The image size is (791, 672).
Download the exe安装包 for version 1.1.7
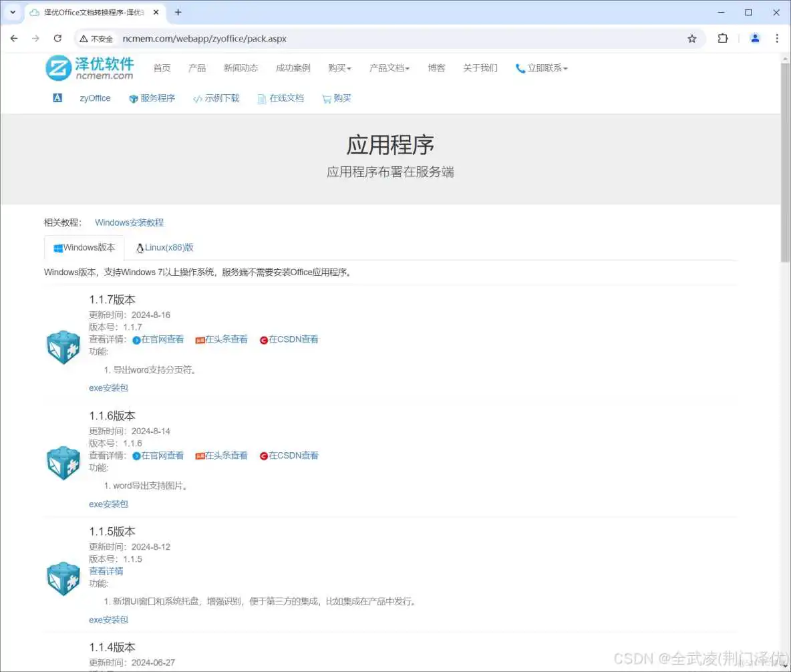pos(108,387)
